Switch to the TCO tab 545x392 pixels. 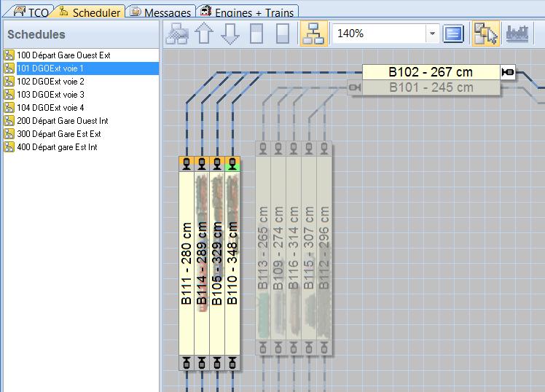[31, 12]
